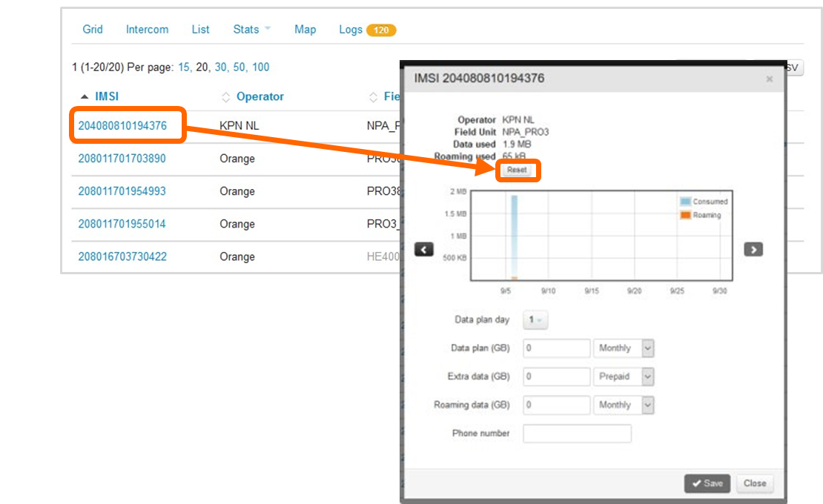Image resolution: width=823 pixels, height=504 pixels.
Task: Save the IMSI data plan settings
Action: (707, 483)
